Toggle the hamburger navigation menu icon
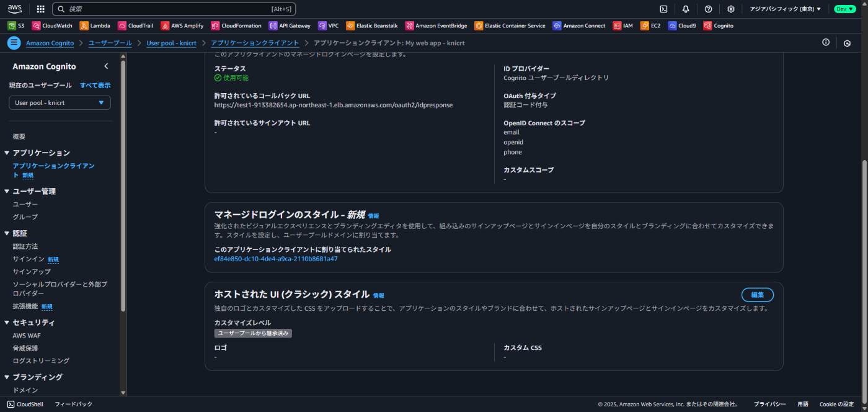 pyautogui.click(x=14, y=43)
